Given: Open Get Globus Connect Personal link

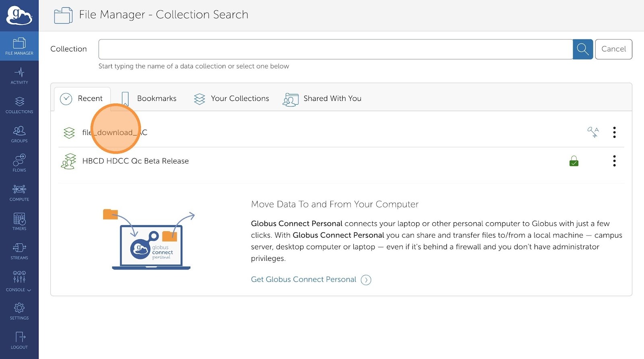Looking at the screenshot, I should (x=303, y=279).
